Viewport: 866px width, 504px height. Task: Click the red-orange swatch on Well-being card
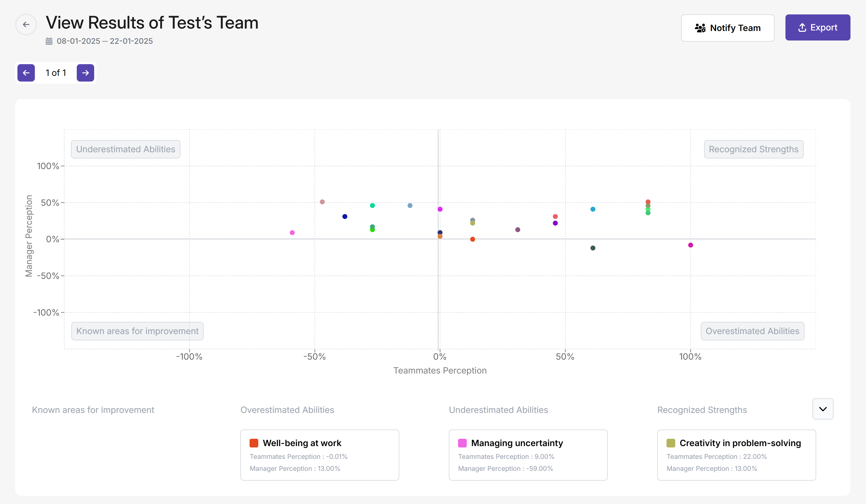pos(254,443)
